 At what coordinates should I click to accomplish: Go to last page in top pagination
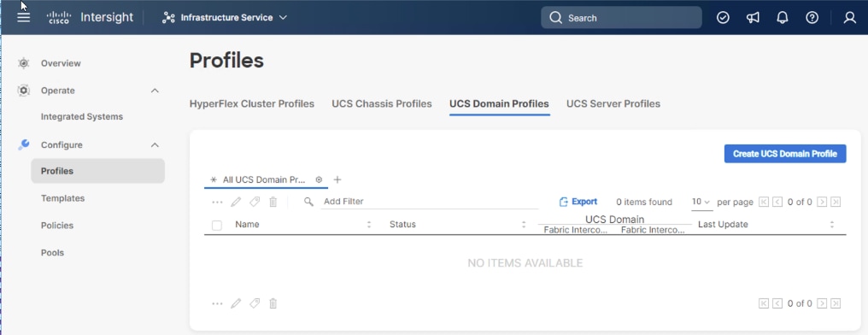[836, 202]
